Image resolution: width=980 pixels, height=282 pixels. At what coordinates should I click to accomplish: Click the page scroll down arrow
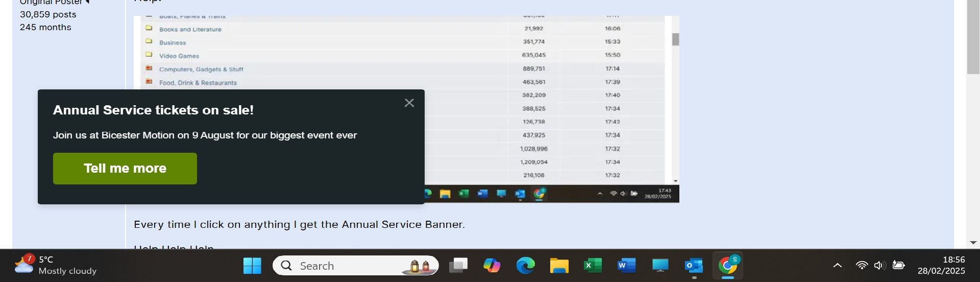973,243
